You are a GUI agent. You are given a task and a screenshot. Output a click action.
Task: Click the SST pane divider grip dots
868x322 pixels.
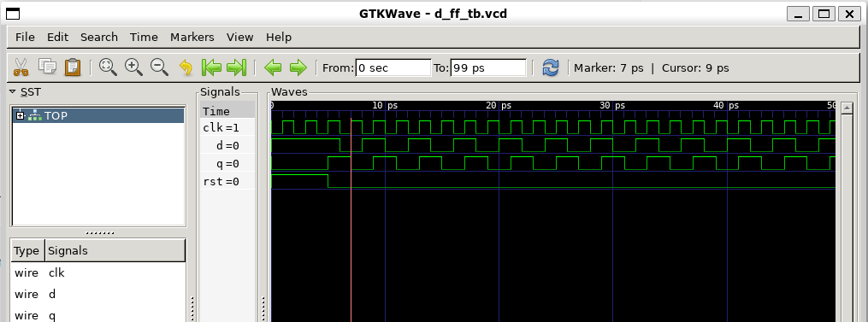pyautogui.click(x=101, y=233)
